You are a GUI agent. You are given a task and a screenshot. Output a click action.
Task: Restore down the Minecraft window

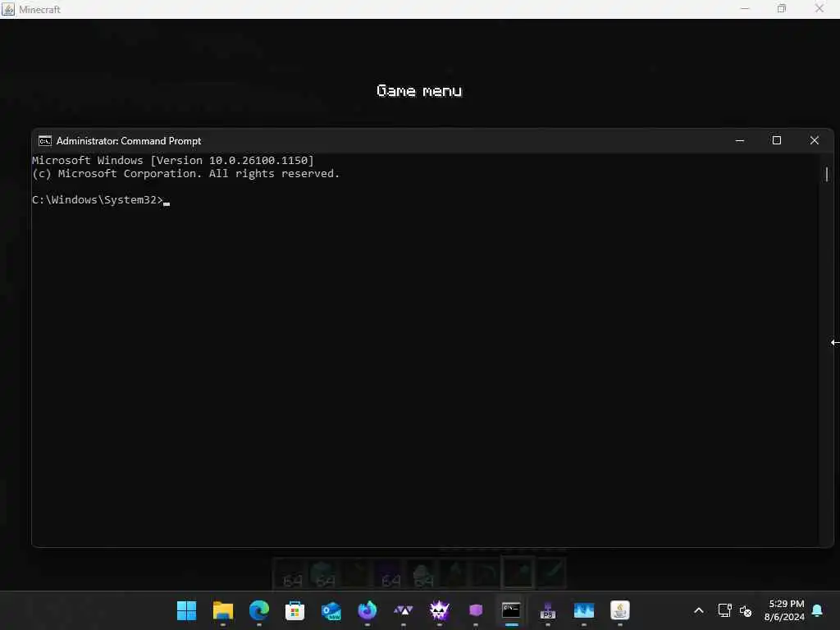point(782,8)
